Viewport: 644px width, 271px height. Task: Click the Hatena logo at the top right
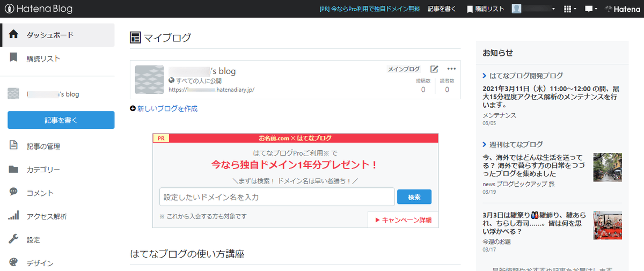coord(622,9)
